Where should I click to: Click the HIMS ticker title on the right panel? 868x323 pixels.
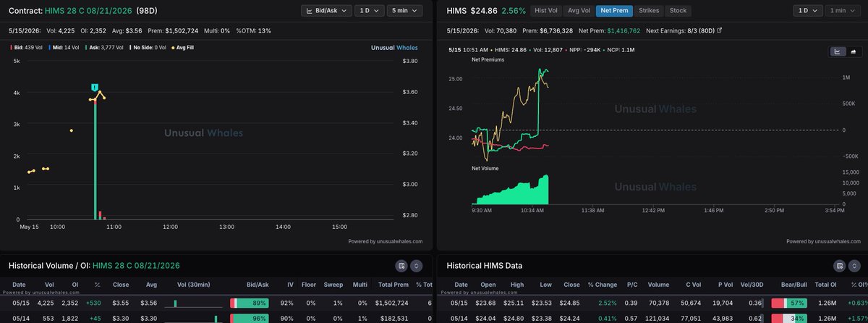(x=456, y=11)
